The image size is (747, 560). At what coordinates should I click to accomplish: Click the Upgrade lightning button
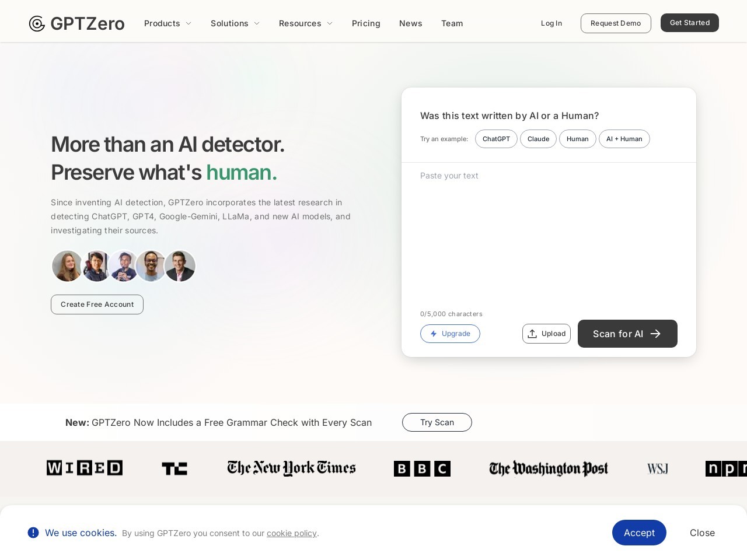coord(450,334)
